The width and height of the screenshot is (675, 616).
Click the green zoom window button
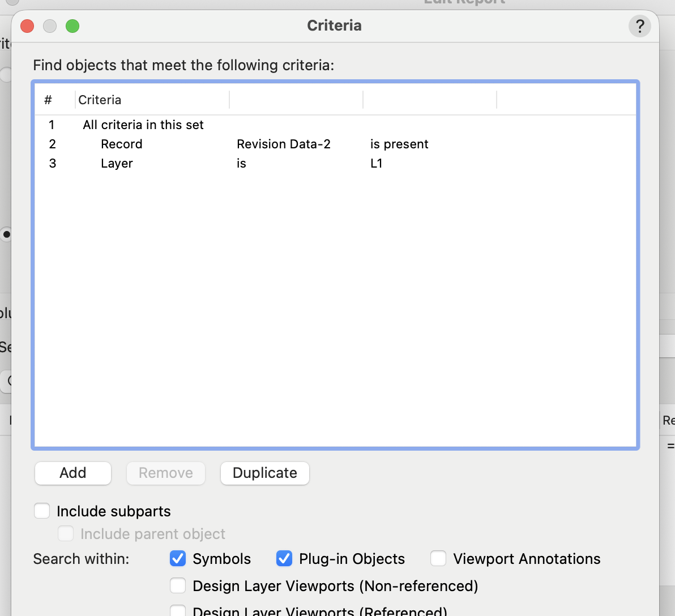pyautogui.click(x=72, y=26)
